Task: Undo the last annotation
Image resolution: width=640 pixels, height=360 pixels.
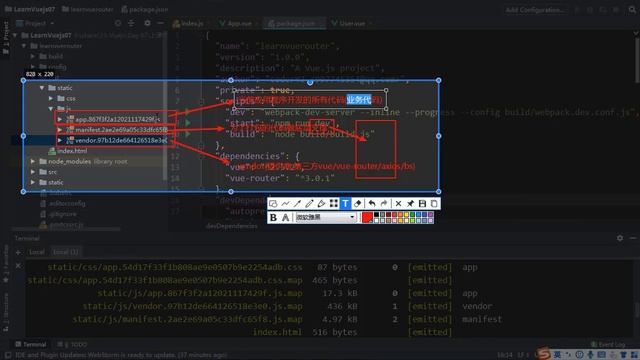Action: (372, 204)
